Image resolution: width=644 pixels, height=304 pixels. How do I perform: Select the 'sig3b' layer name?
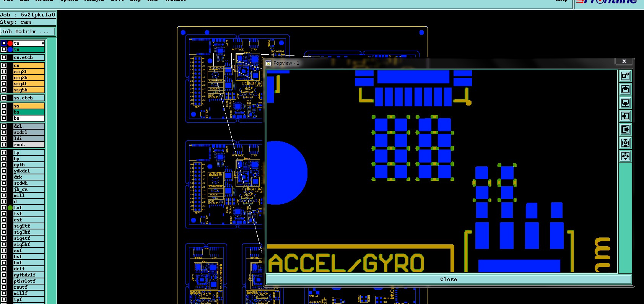(x=29, y=78)
